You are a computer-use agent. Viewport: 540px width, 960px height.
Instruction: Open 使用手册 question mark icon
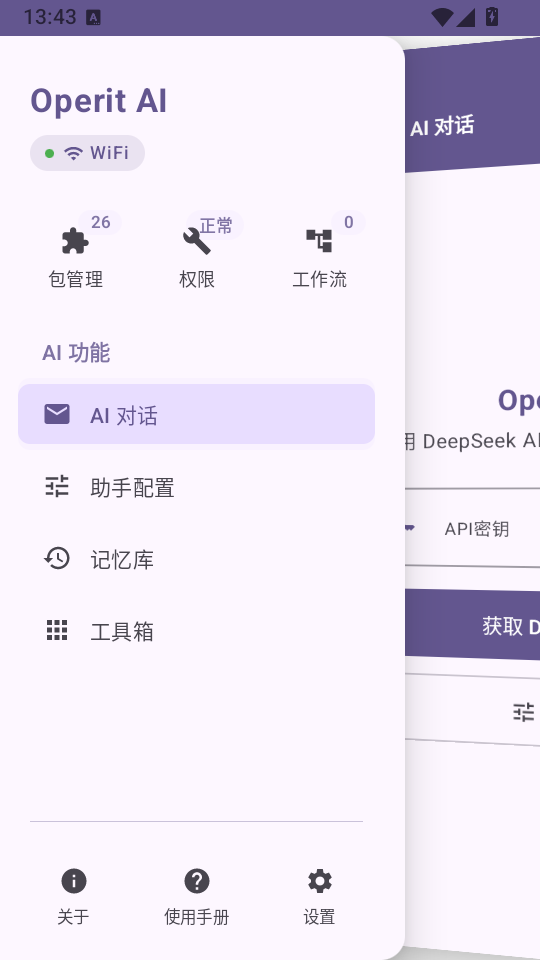(x=197, y=881)
